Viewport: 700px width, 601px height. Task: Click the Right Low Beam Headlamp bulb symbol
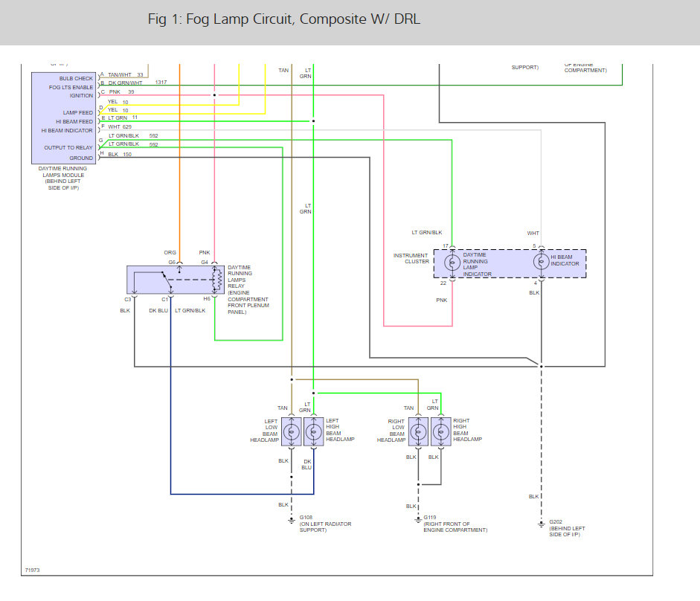click(418, 431)
